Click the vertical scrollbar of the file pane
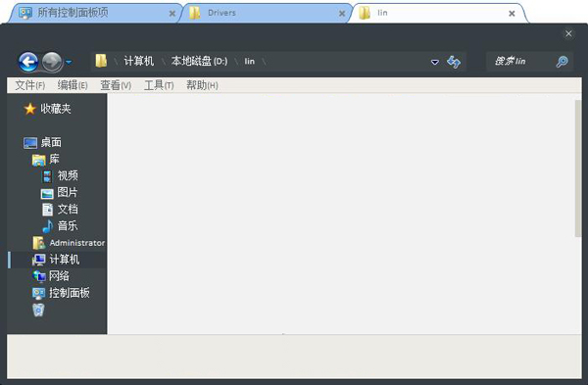This screenshot has width=588, height=385. (578, 168)
